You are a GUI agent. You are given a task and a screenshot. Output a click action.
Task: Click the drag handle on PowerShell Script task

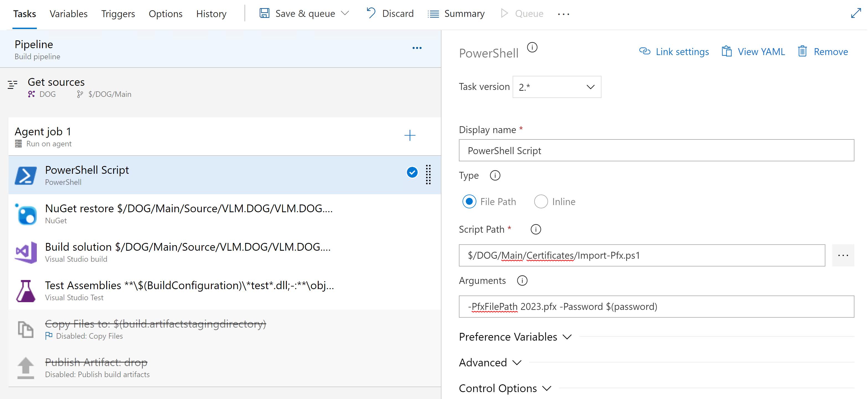tap(428, 175)
